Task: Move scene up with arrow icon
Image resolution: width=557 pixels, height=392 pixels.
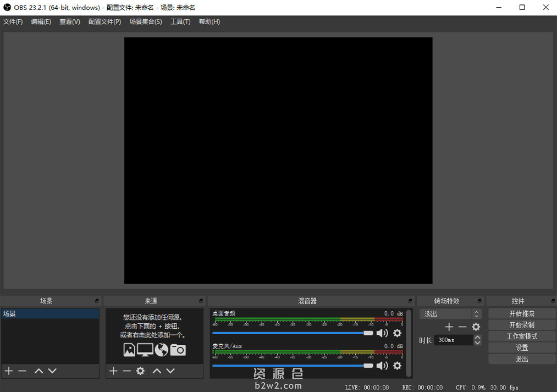Action: (38, 371)
